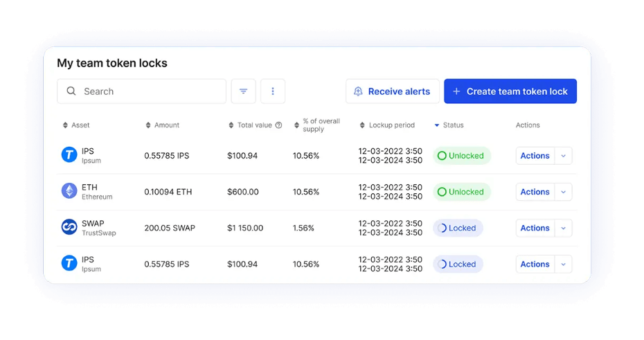Click the search magnifier icon
The image size is (644, 340).
pos(71,91)
